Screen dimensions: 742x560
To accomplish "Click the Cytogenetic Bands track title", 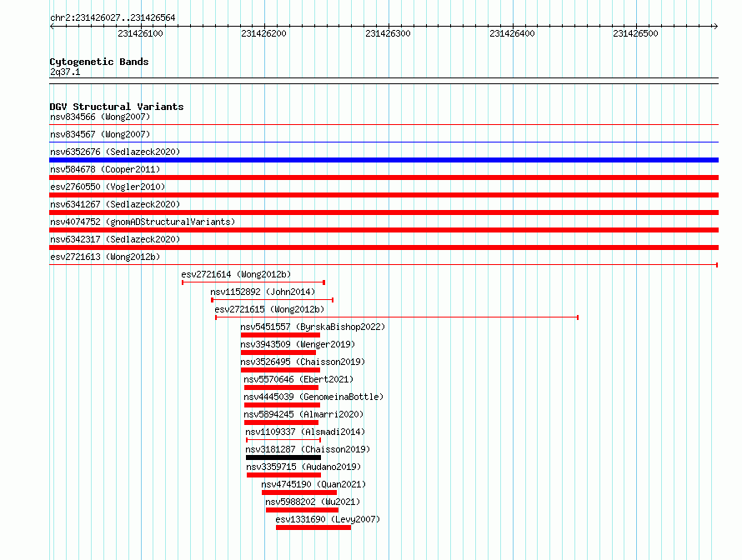I will click(99, 62).
